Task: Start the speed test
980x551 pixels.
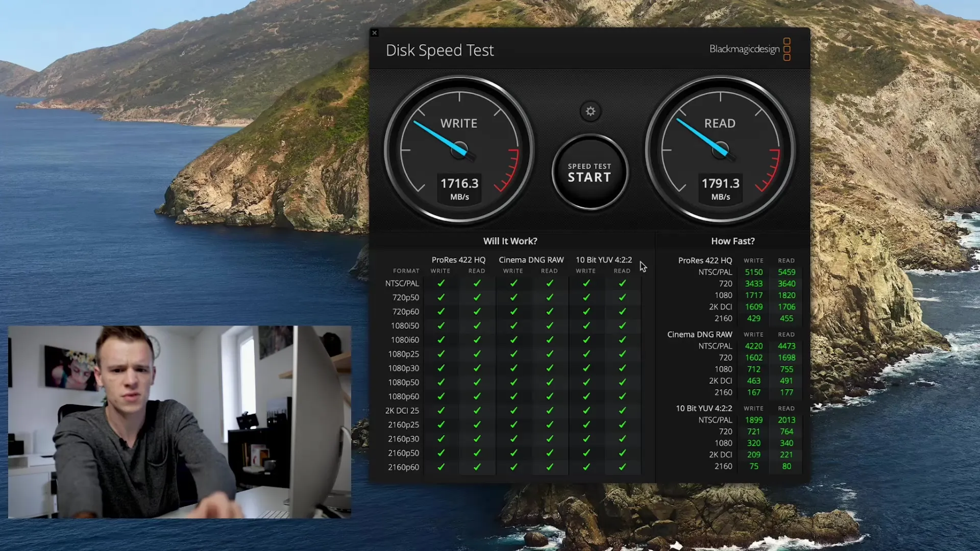Action: [x=590, y=172]
